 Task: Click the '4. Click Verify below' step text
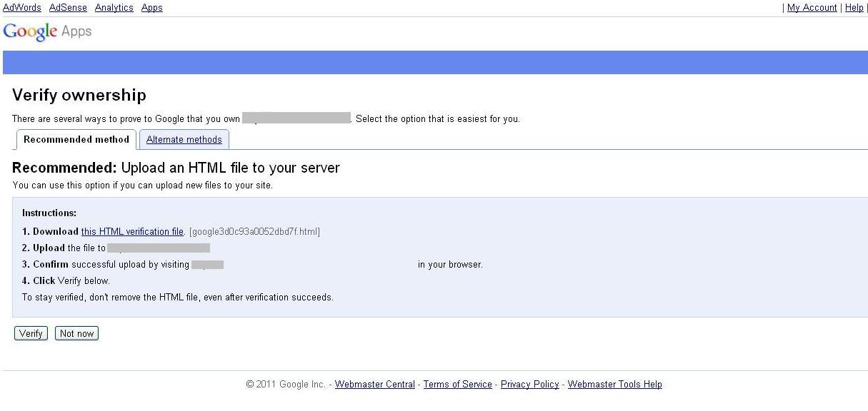tap(66, 281)
